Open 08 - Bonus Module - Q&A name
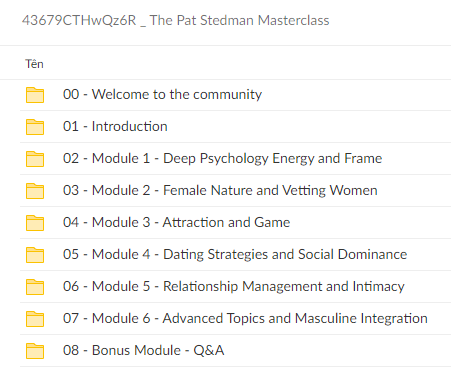This screenshot has height=380, width=451. (144, 350)
